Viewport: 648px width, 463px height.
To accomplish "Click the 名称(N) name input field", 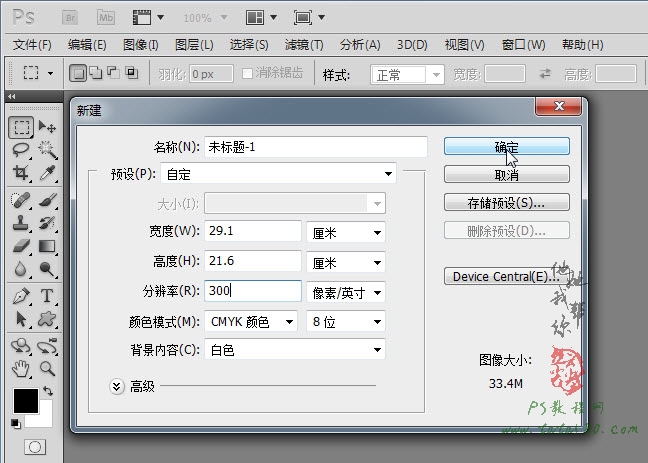I will (316, 147).
